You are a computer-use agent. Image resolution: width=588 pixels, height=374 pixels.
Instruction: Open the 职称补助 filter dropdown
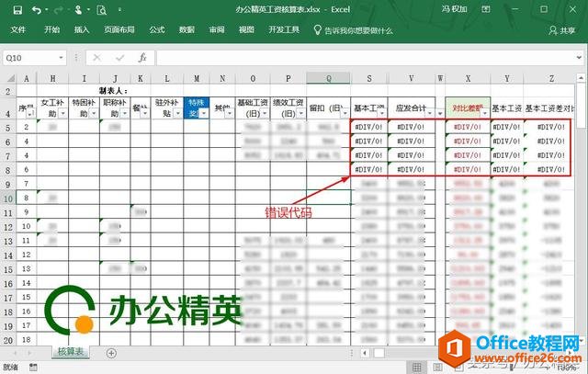pos(125,113)
